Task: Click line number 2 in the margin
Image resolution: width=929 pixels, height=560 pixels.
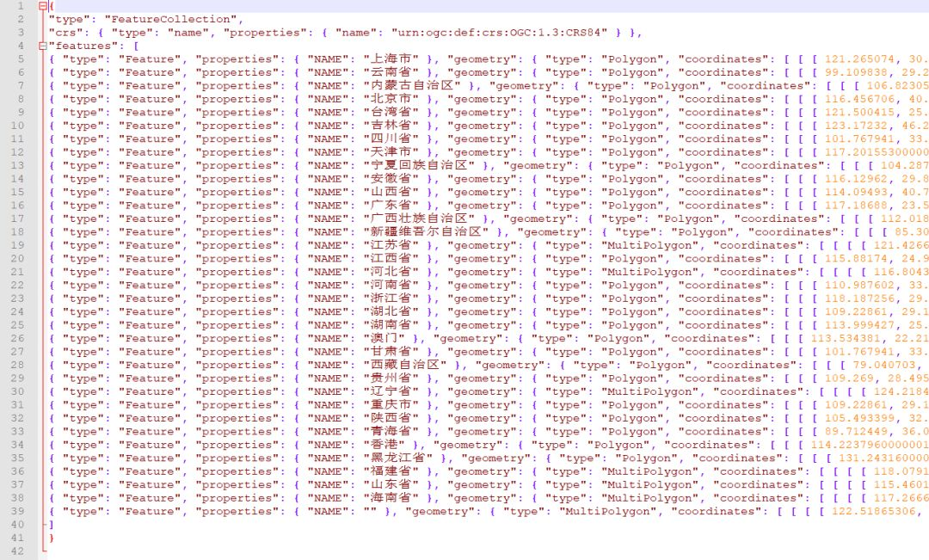Action: coord(21,19)
